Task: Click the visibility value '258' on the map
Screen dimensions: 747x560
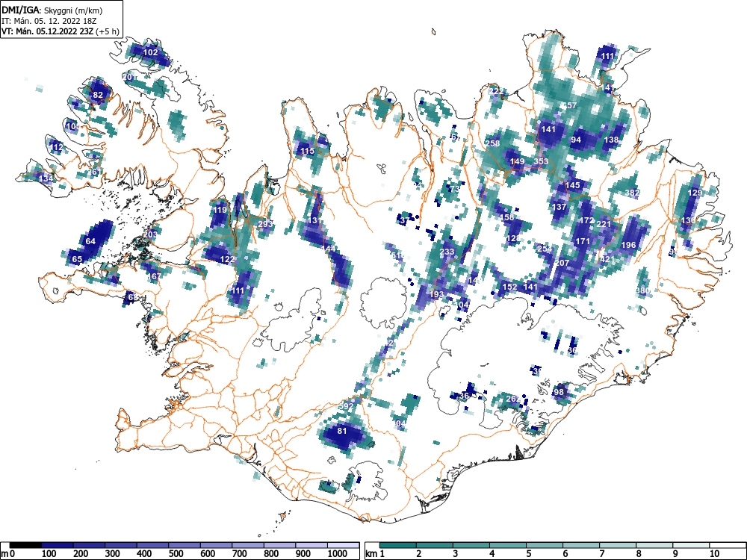Action: point(492,143)
